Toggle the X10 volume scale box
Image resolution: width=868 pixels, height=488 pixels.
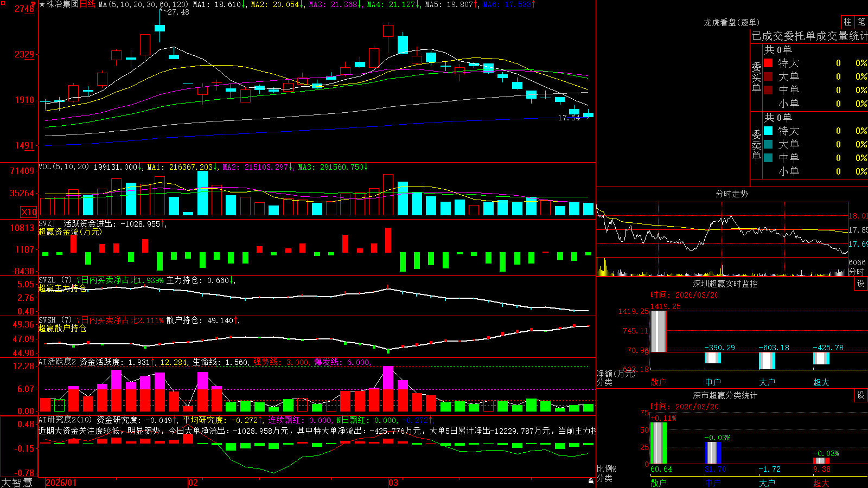pyautogui.click(x=29, y=212)
